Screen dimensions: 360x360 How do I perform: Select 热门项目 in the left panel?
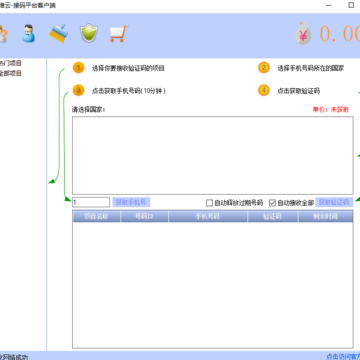point(11,63)
